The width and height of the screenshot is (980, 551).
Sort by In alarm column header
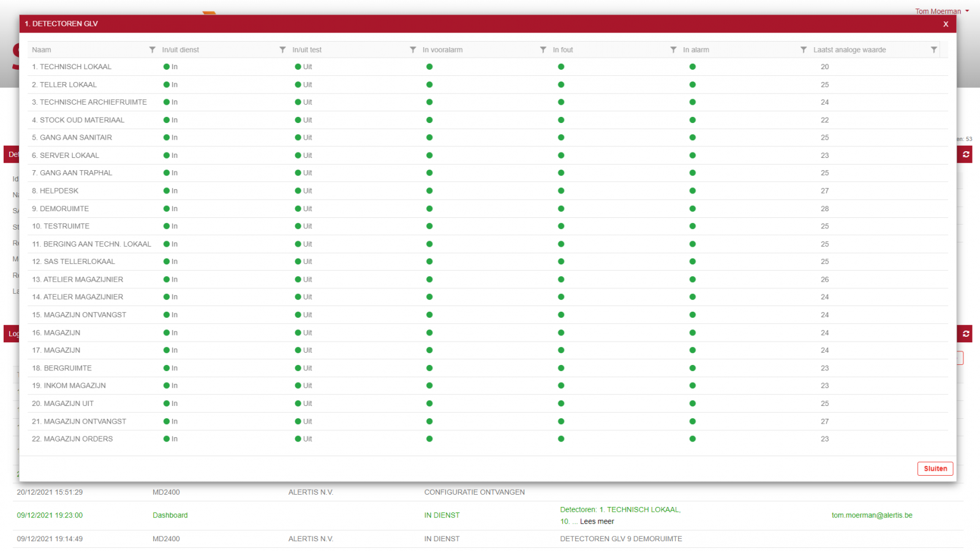tap(696, 50)
